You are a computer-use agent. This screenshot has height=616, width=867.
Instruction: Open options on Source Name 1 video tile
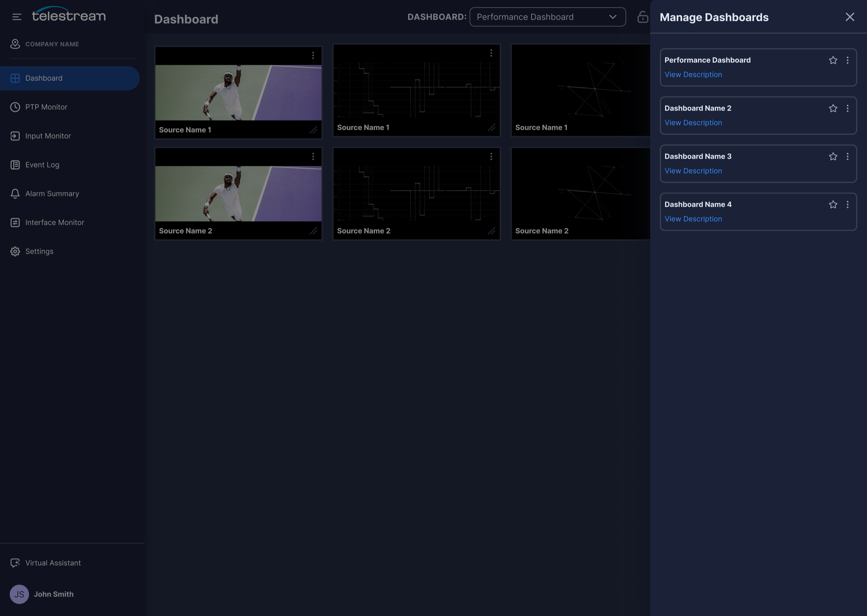tap(313, 56)
